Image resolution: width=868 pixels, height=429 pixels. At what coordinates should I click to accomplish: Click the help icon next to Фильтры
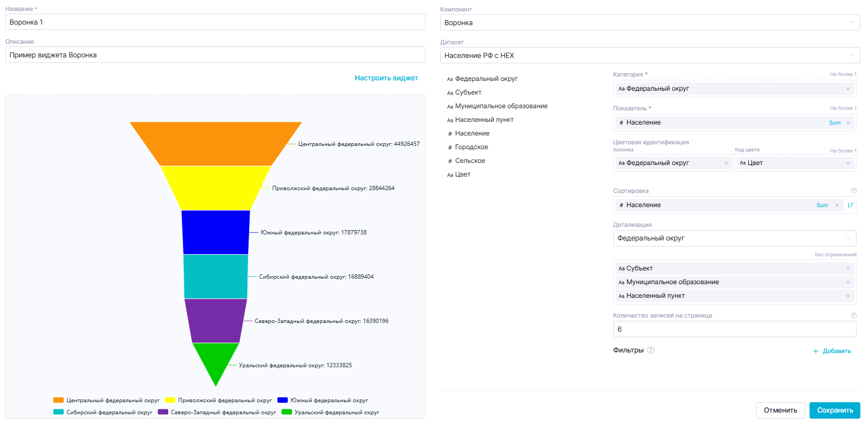[651, 350]
